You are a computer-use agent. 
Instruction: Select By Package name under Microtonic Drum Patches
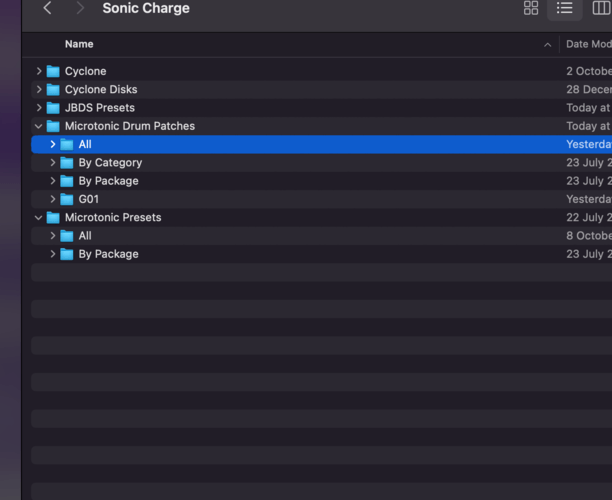click(x=109, y=181)
